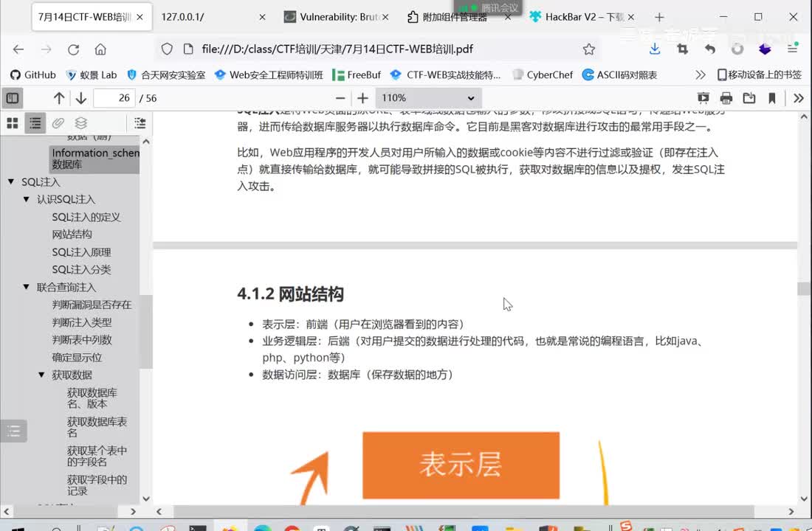The image size is (812, 531).
Task: Click the crop screenshot toolbar icon
Action: pos(683,49)
